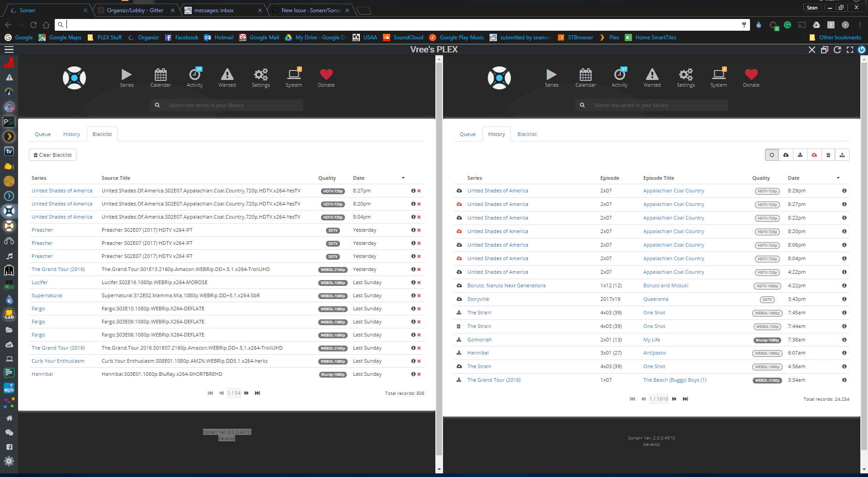The height and width of the screenshot is (477, 868).
Task: Click the Clear Blacklist button
Action: coord(52,155)
